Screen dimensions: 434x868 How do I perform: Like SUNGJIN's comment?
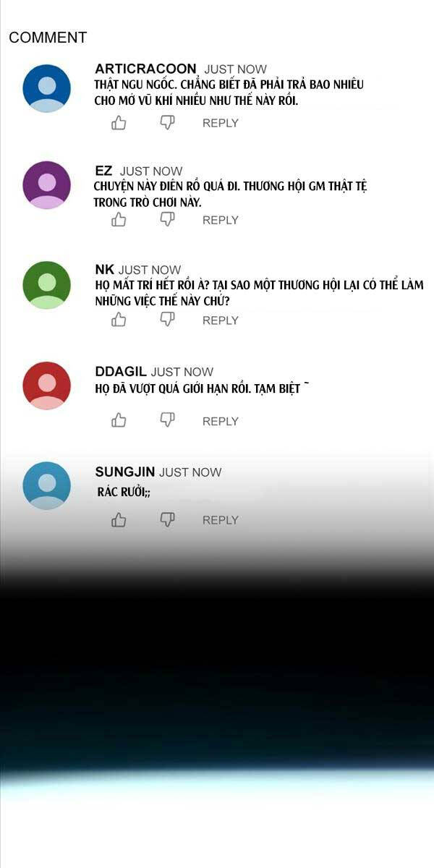click(x=119, y=519)
